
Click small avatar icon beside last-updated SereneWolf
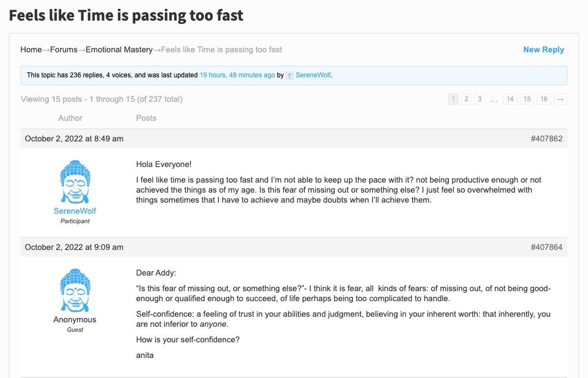pyautogui.click(x=290, y=75)
